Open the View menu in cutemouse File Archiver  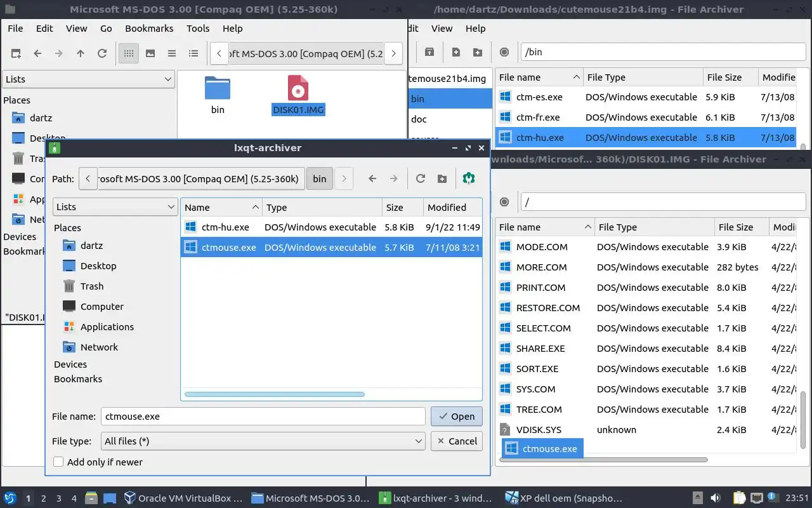(442, 29)
